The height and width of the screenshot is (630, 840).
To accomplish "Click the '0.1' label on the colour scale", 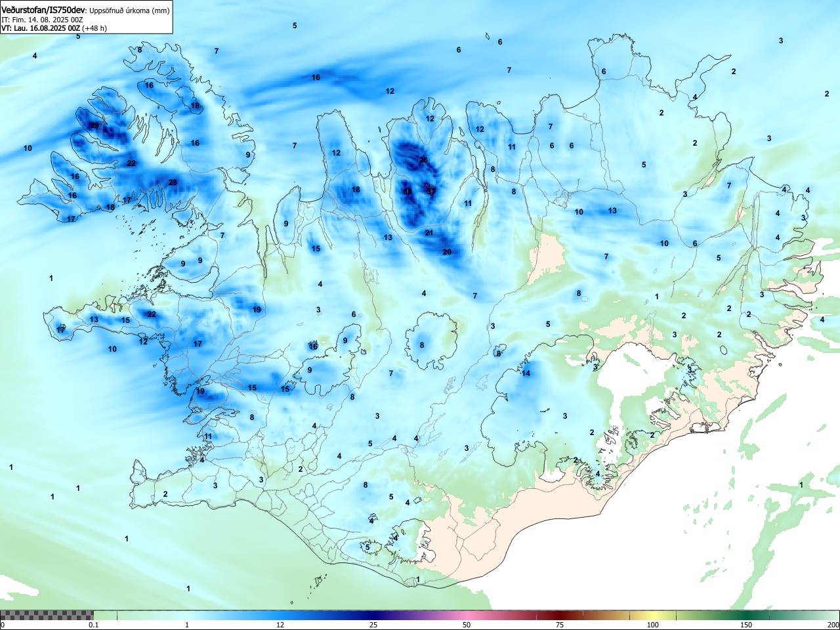I will 94,625.
